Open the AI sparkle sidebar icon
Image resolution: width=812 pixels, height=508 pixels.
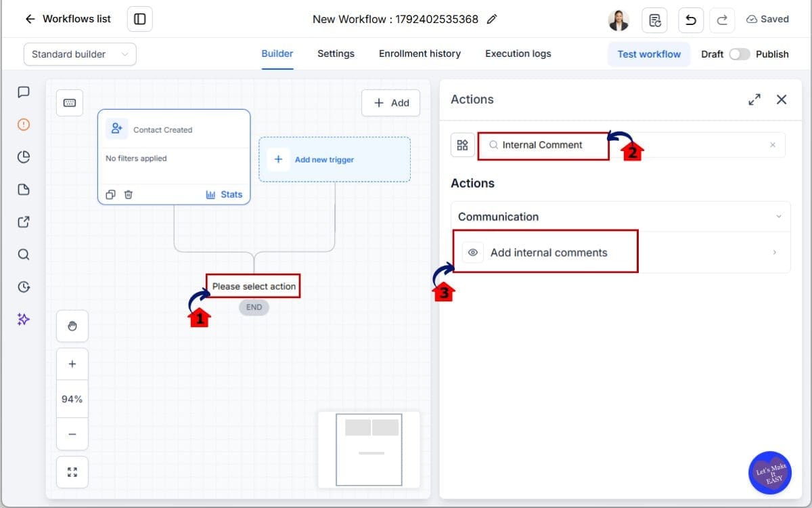point(24,319)
